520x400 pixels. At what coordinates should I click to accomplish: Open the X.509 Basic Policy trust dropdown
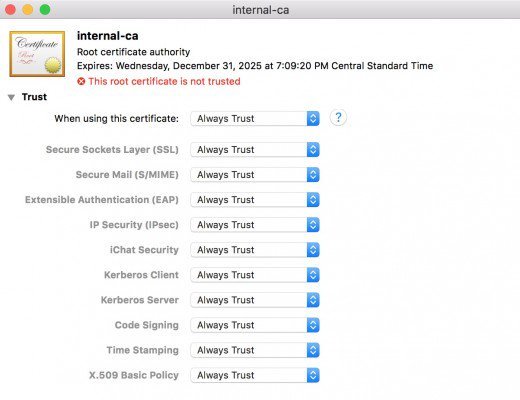(255, 375)
